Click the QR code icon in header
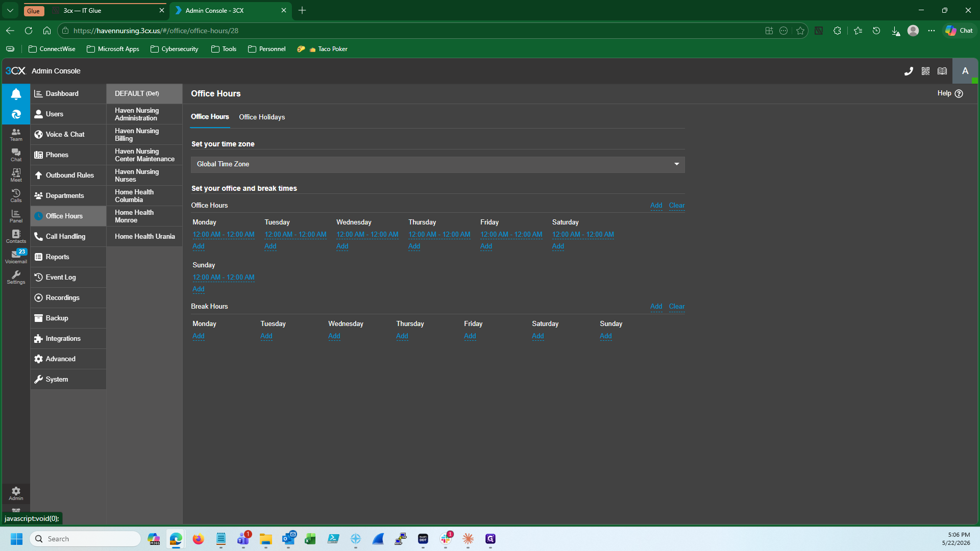This screenshot has width=980, height=551. click(x=925, y=71)
